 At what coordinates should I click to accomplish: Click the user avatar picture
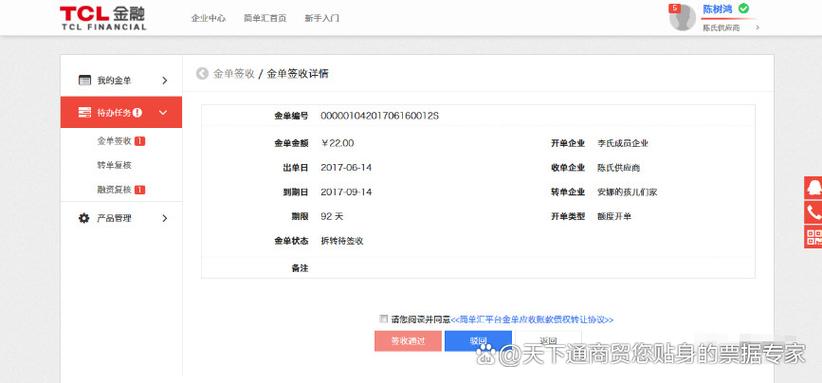pos(682,18)
